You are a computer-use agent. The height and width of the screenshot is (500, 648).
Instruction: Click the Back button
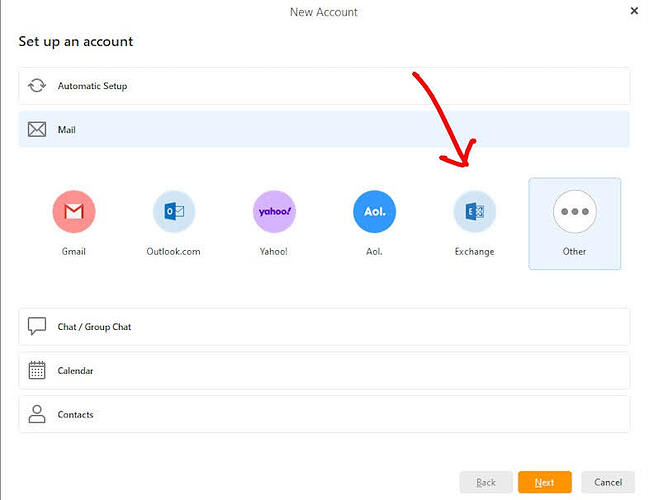point(486,482)
